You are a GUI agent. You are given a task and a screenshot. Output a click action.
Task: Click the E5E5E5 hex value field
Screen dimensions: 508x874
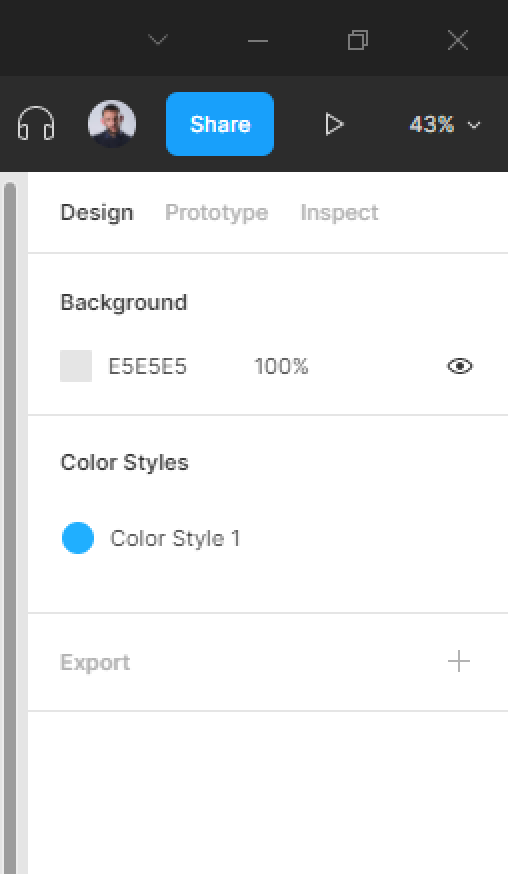(x=147, y=367)
